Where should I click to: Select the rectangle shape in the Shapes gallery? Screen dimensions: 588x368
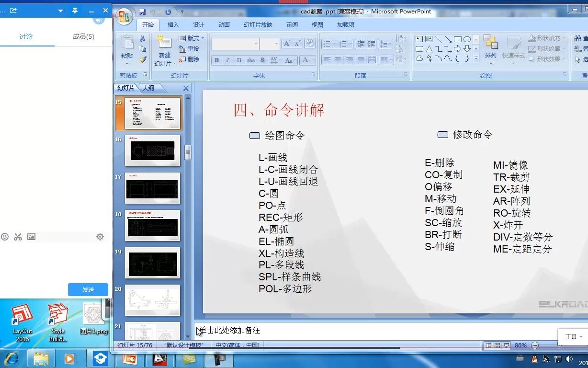click(457, 39)
